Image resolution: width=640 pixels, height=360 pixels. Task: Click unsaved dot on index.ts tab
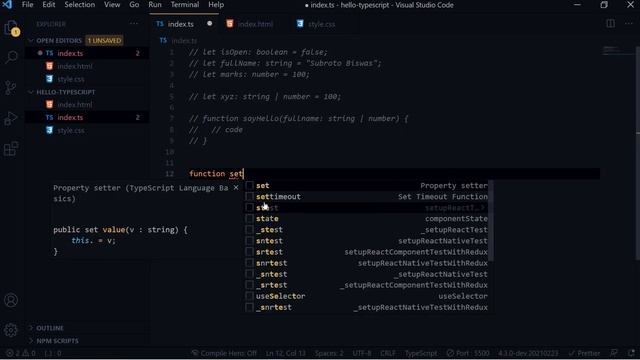[209, 24]
